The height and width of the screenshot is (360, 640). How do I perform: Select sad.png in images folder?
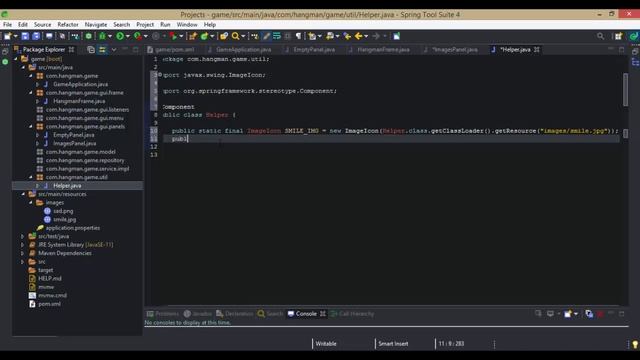point(63,211)
